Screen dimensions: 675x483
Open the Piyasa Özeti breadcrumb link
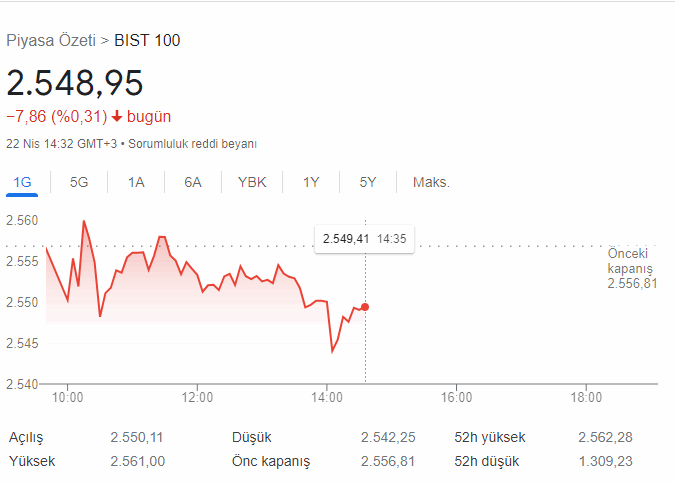pos(50,40)
